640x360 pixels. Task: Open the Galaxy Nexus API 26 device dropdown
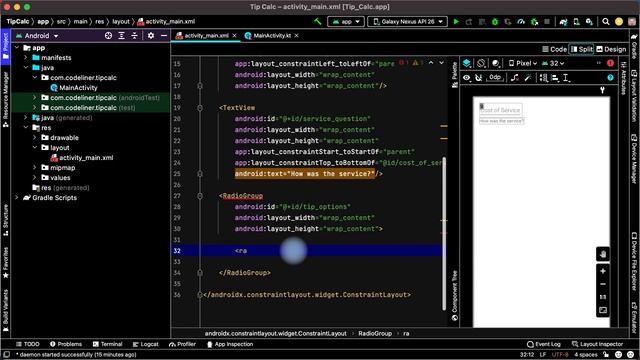pyautogui.click(x=407, y=22)
